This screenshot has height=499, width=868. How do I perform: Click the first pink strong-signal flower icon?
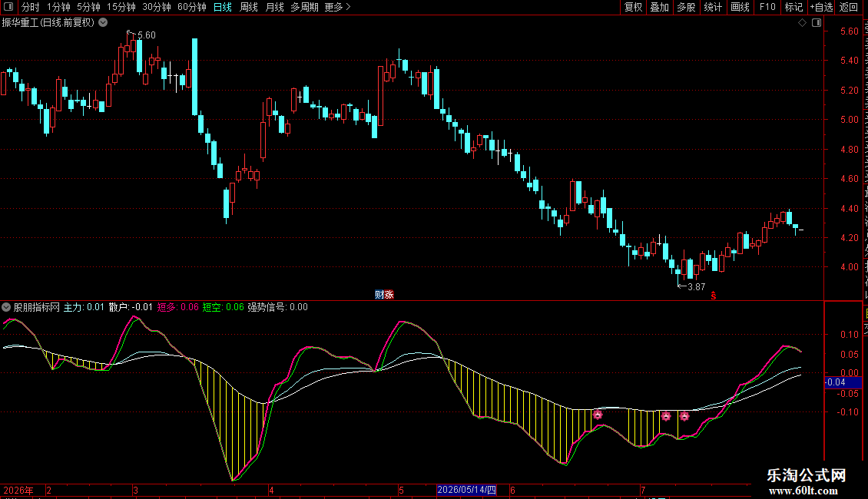[598, 415]
